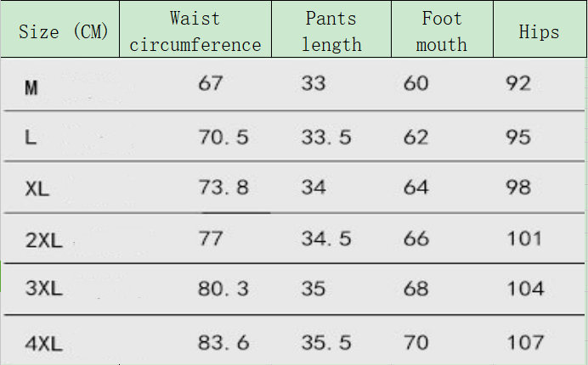Viewport: 588px width, 365px height.
Task: Select the M size row label
Action: point(31,87)
